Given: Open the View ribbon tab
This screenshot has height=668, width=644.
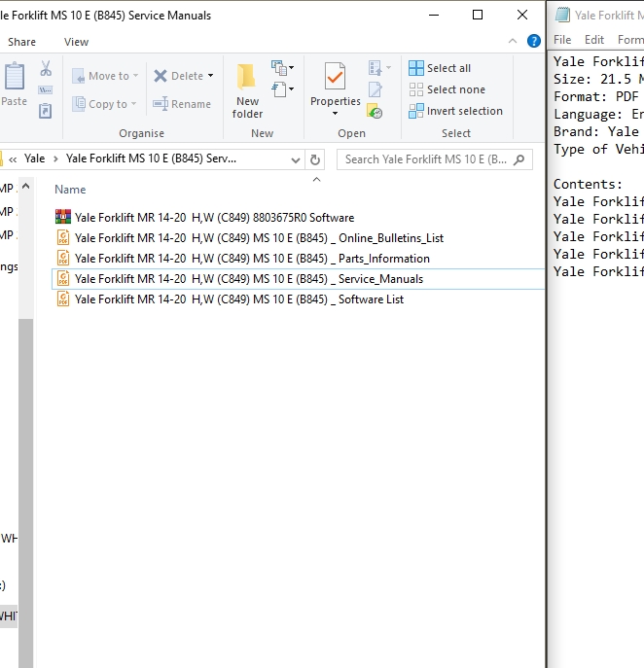Looking at the screenshot, I should click(x=76, y=42).
